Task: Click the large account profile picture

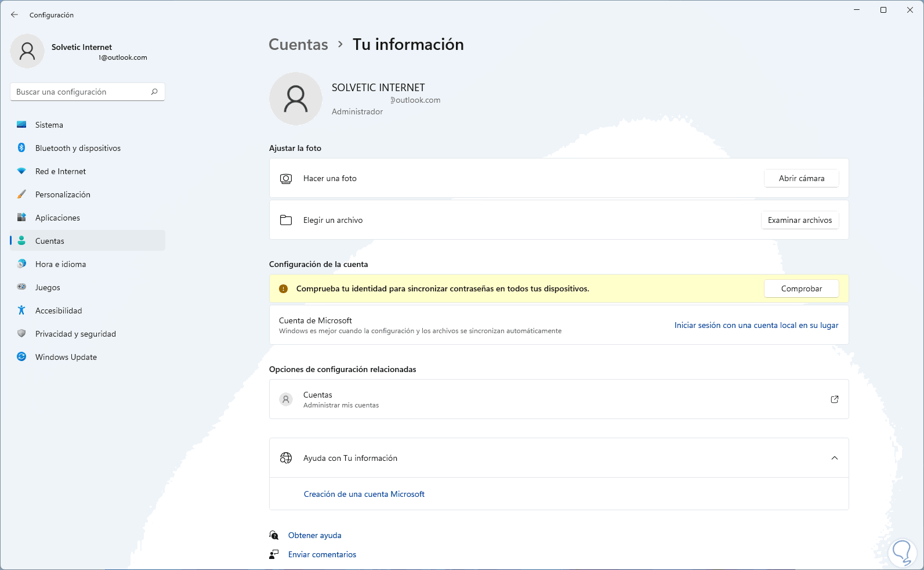Action: coord(296,99)
